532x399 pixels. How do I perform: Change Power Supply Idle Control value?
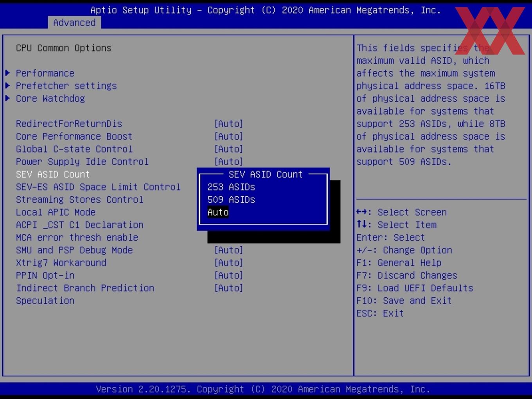coord(229,162)
